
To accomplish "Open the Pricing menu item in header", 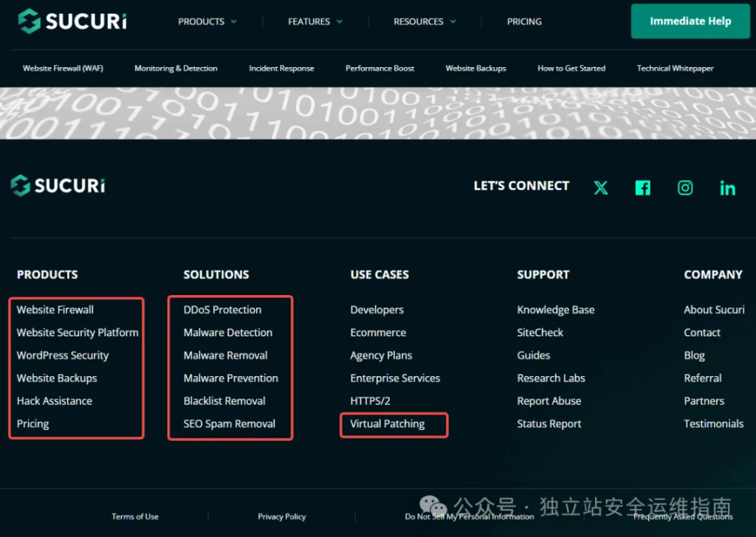I will tap(524, 21).
